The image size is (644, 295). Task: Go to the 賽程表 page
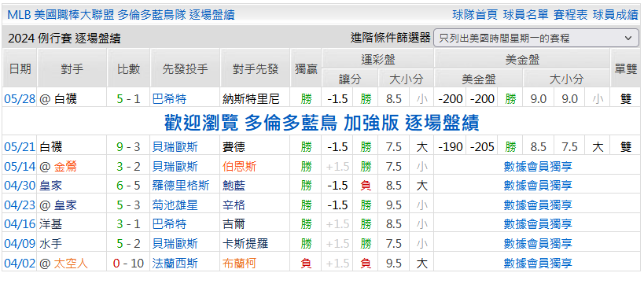(571, 15)
